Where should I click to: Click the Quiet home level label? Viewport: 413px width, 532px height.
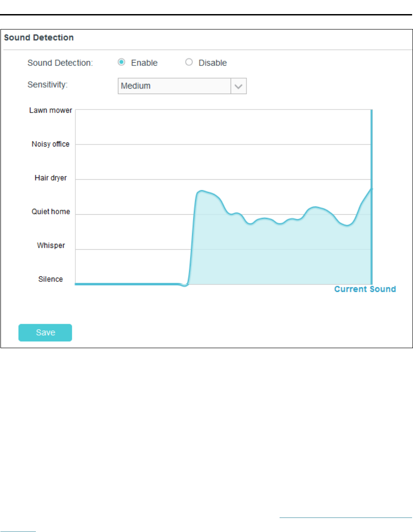click(x=51, y=212)
